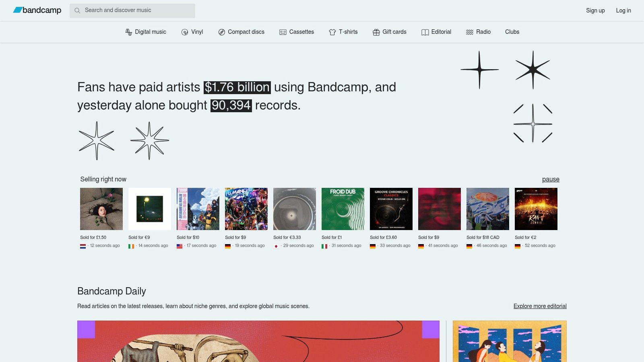Click the '$1.76 billion' highlighted figure

[x=237, y=87]
